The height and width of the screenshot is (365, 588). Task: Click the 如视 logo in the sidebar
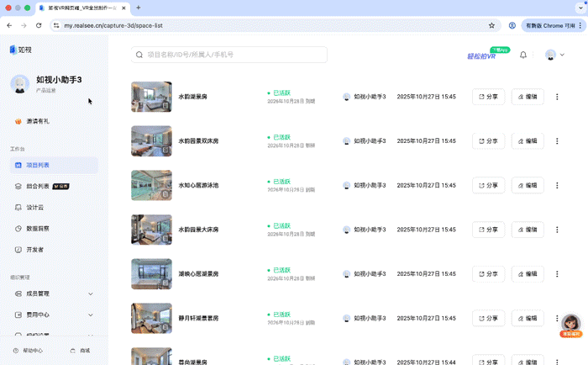pos(21,50)
